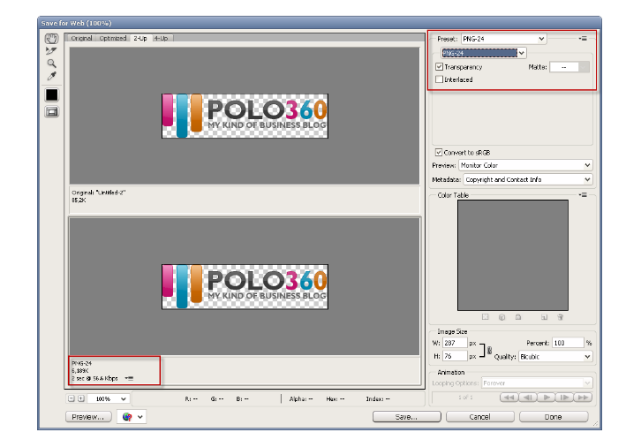Screen dimensions: 626x435
Task: Open the Color Table palette menu
Action: [x=583, y=195]
